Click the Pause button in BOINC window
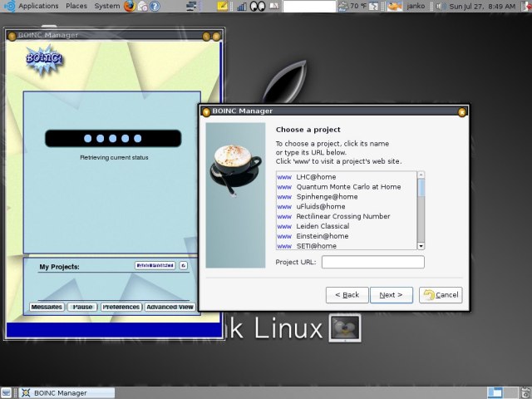Viewport: 532px width, 399px height. pos(82,307)
